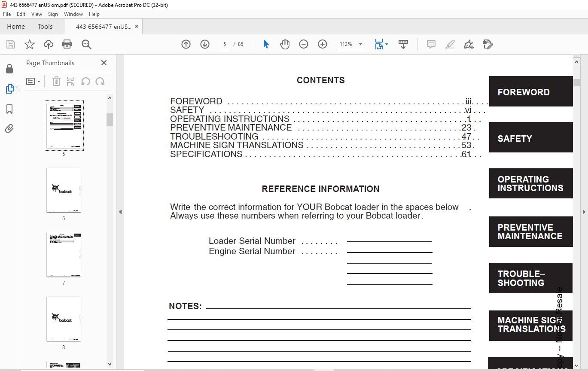Toggle the Page Thumbnails sidebar icon
Viewport: 588px width, 371px height.
pyautogui.click(x=9, y=89)
